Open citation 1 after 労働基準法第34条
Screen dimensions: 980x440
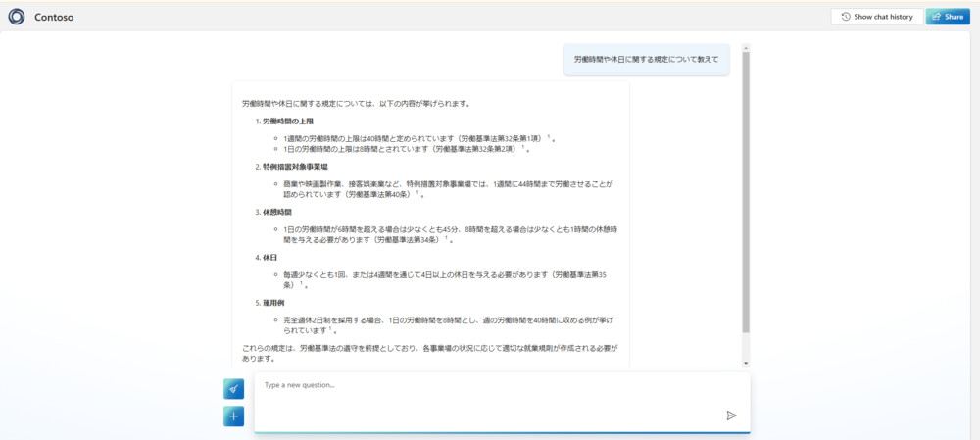point(446,237)
